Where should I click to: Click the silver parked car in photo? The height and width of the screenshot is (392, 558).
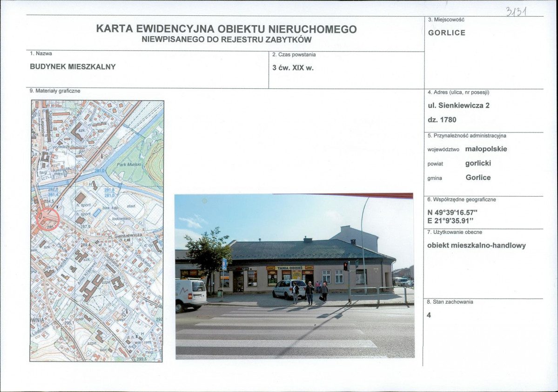coord(290,289)
